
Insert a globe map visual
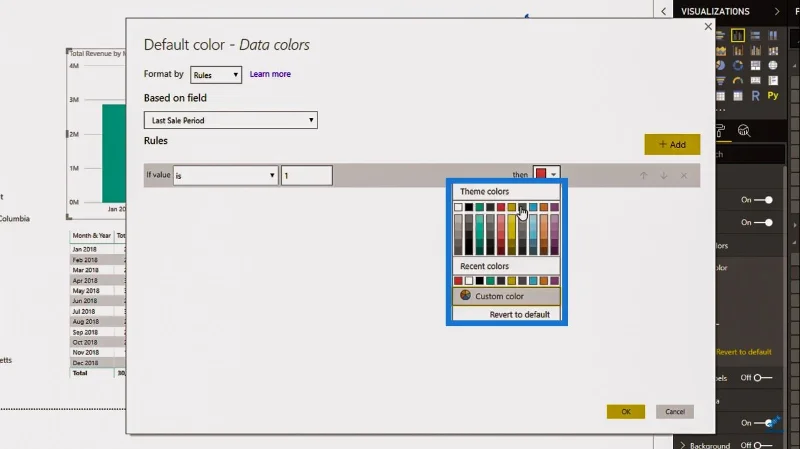(773, 65)
